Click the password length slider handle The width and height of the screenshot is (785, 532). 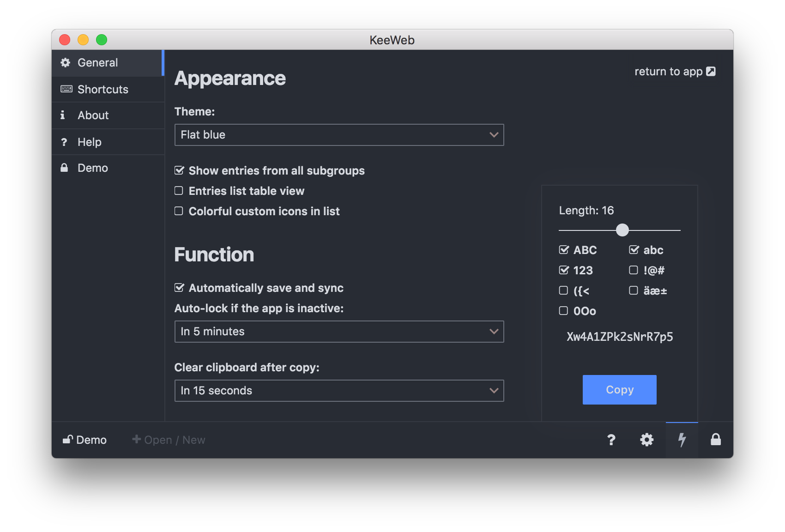point(622,230)
